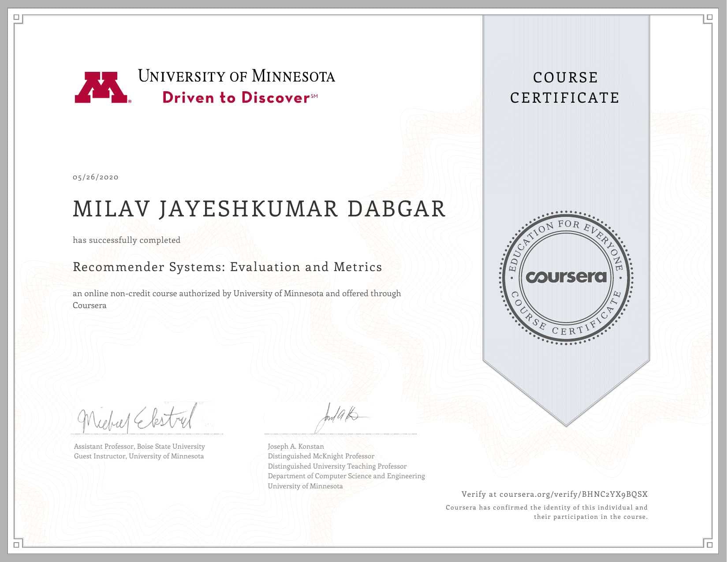The height and width of the screenshot is (562, 728).
Task: Click the Department of Computer Science and Engineering line
Action: [x=346, y=476]
